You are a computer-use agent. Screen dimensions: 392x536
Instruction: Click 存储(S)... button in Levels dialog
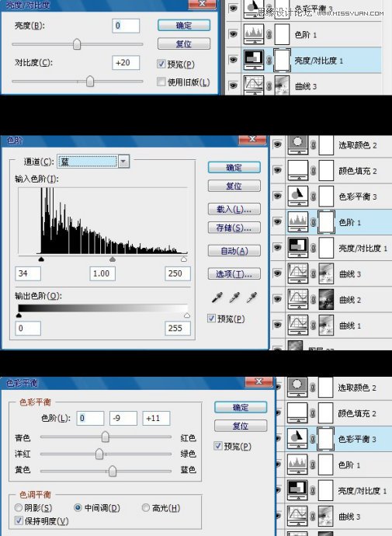(x=234, y=228)
